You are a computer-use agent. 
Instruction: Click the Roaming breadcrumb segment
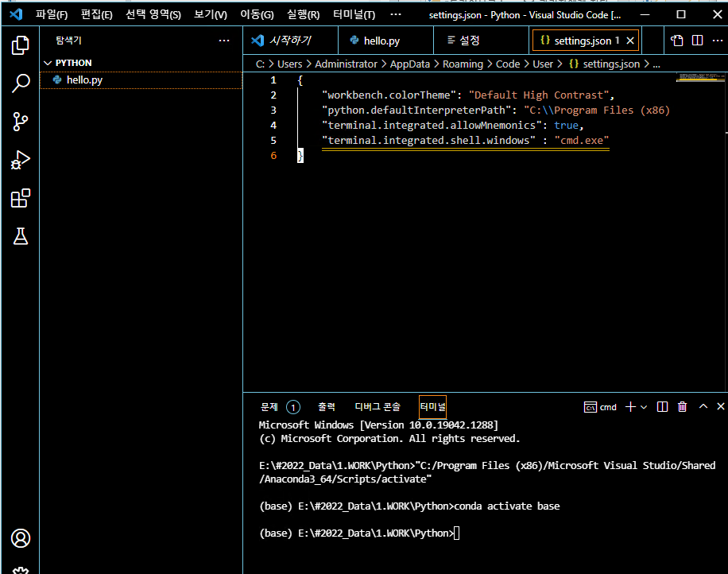coord(463,64)
